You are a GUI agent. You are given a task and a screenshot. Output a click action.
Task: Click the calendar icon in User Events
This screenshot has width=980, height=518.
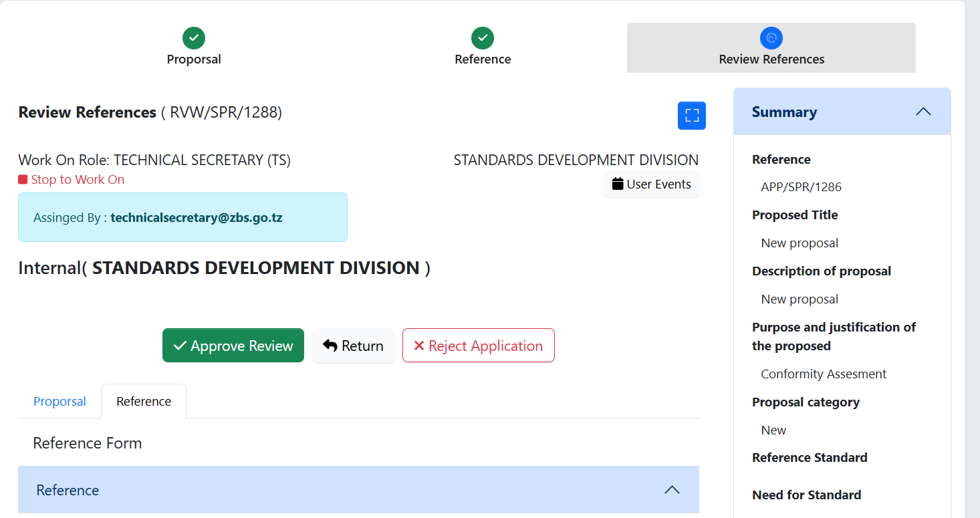[x=618, y=184]
